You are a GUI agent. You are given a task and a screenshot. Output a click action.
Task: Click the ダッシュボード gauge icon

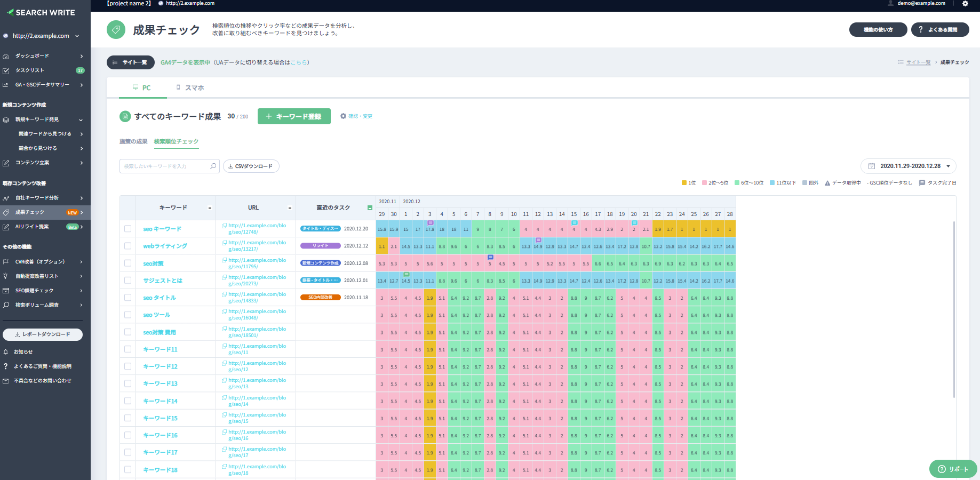click(6, 56)
